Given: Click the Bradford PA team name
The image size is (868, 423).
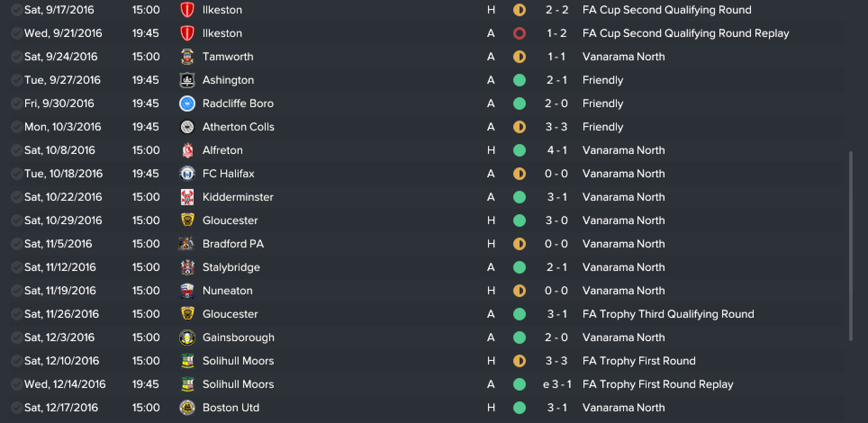Looking at the screenshot, I should 233,244.
